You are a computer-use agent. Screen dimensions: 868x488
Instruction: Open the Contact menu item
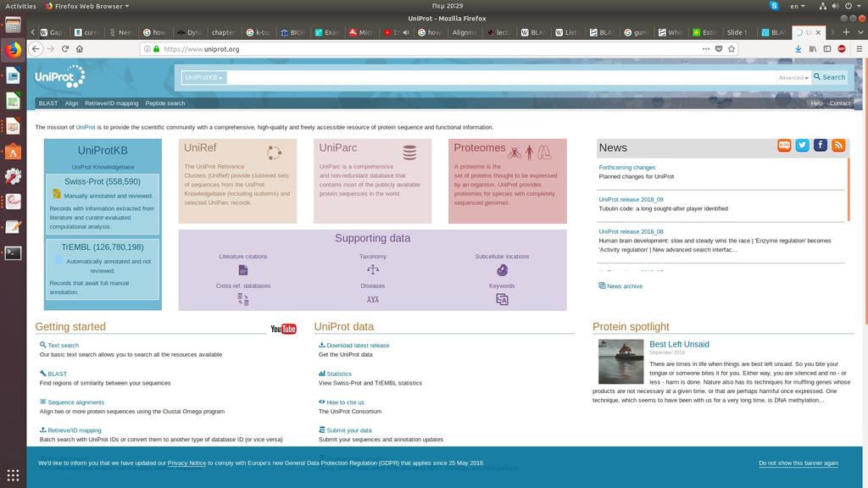(840, 103)
